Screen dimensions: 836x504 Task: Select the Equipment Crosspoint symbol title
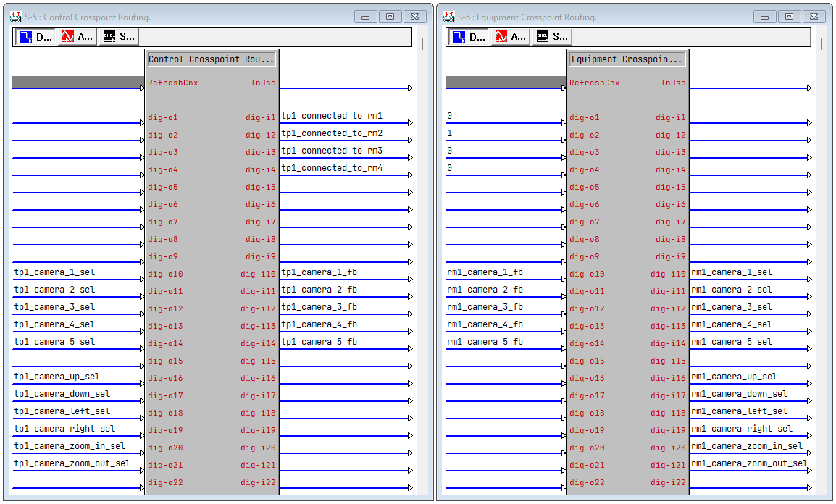point(627,59)
